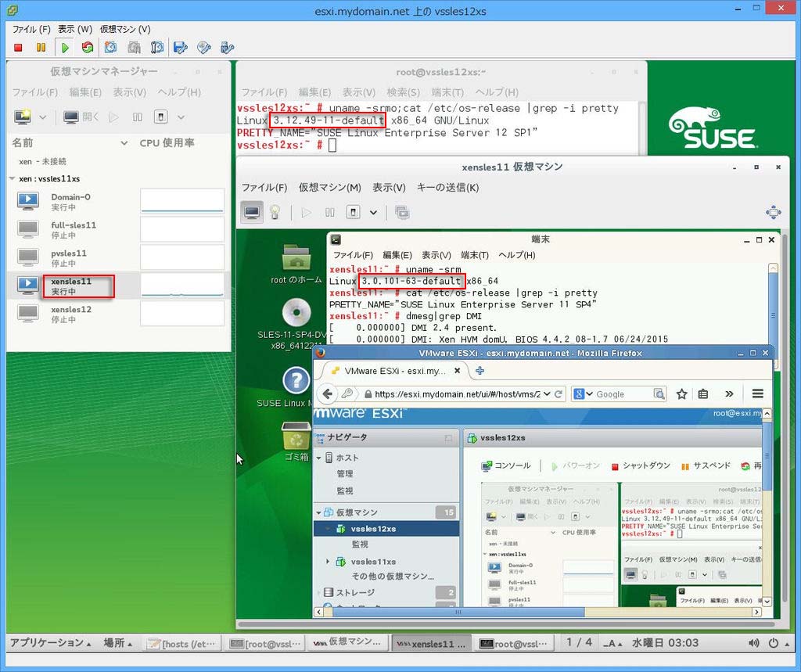Viewport: 801px width, 672px height.
Task: Open the 名前 column sort dropdown arrow
Action: [x=124, y=143]
